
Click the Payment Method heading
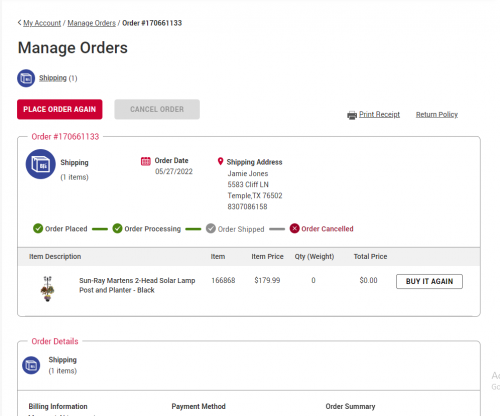(x=198, y=406)
